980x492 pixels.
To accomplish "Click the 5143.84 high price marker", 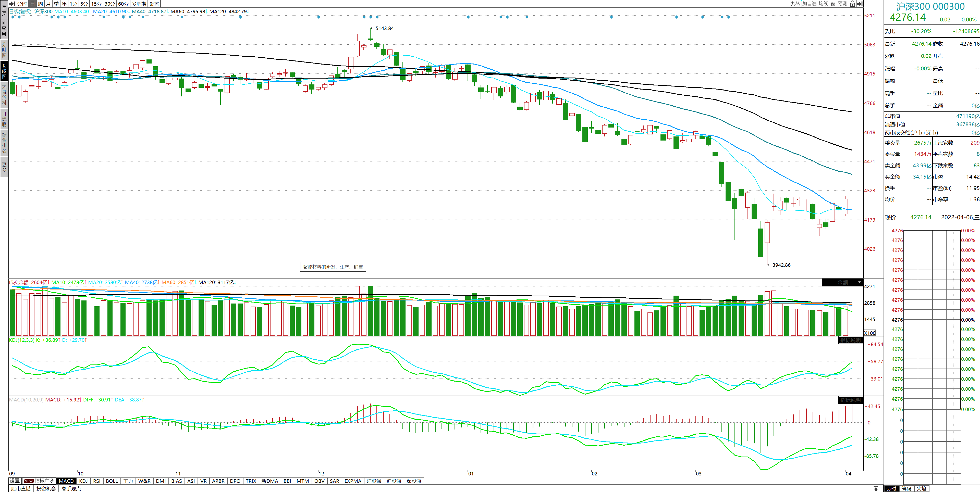I will (384, 29).
